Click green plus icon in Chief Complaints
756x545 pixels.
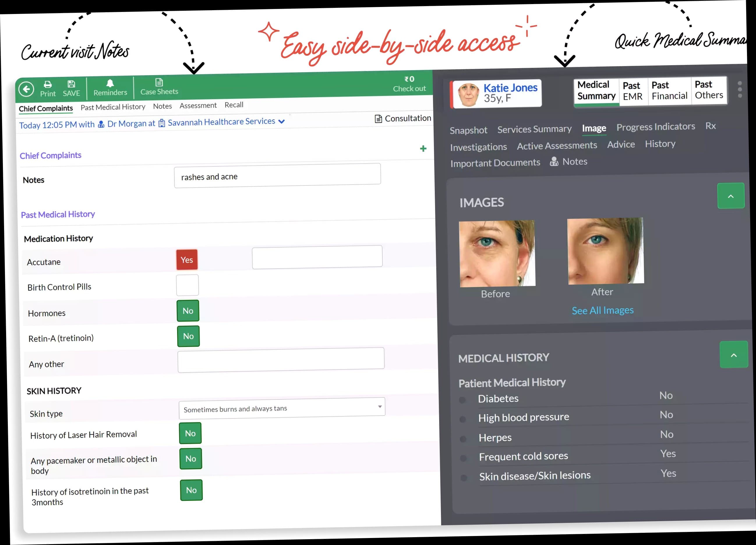pos(423,149)
